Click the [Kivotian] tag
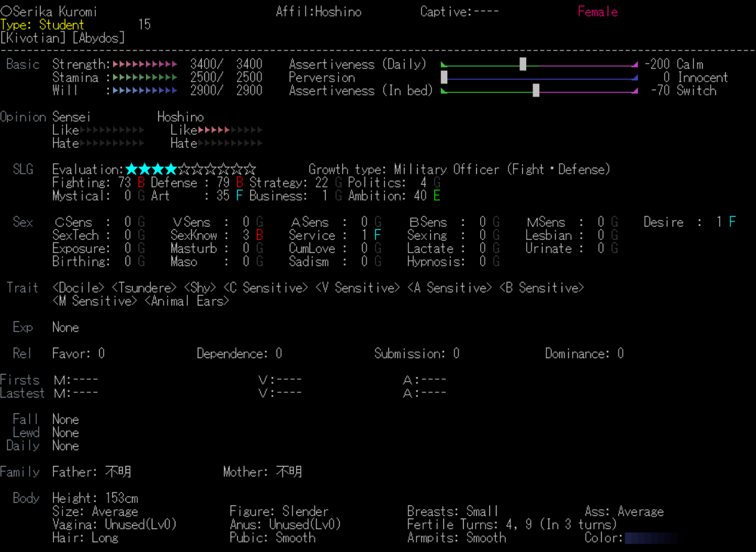Image resolution: width=756 pixels, height=552 pixels. pos(33,37)
